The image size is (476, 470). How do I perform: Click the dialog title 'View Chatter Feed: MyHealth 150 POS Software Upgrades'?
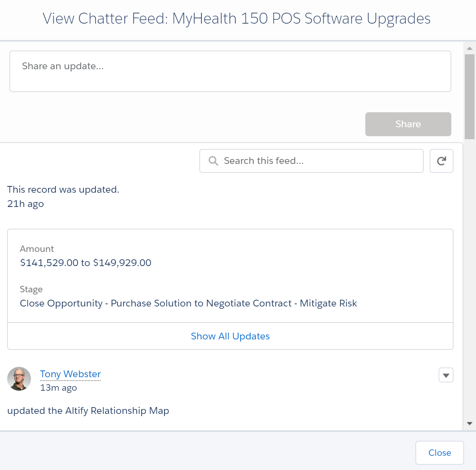tap(237, 19)
